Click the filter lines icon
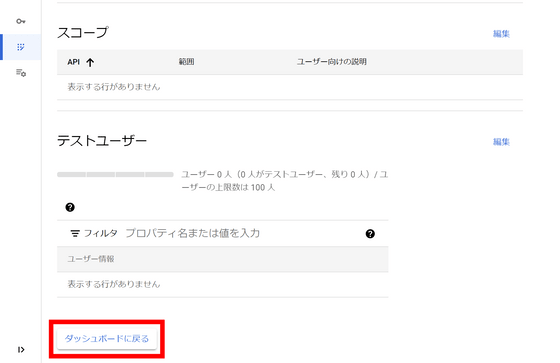Image resolution: width=560 pixels, height=363 pixels. (x=75, y=234)
